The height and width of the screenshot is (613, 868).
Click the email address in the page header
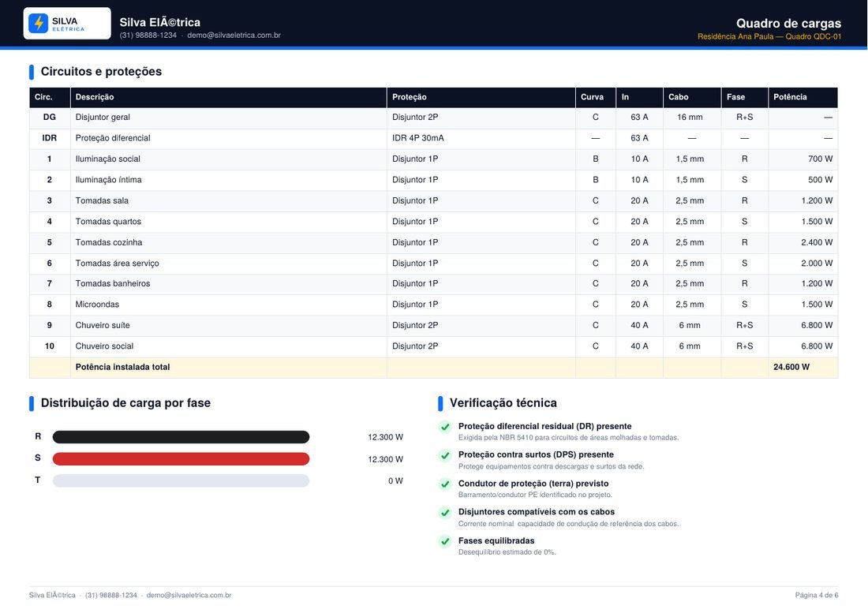point(234,35)
